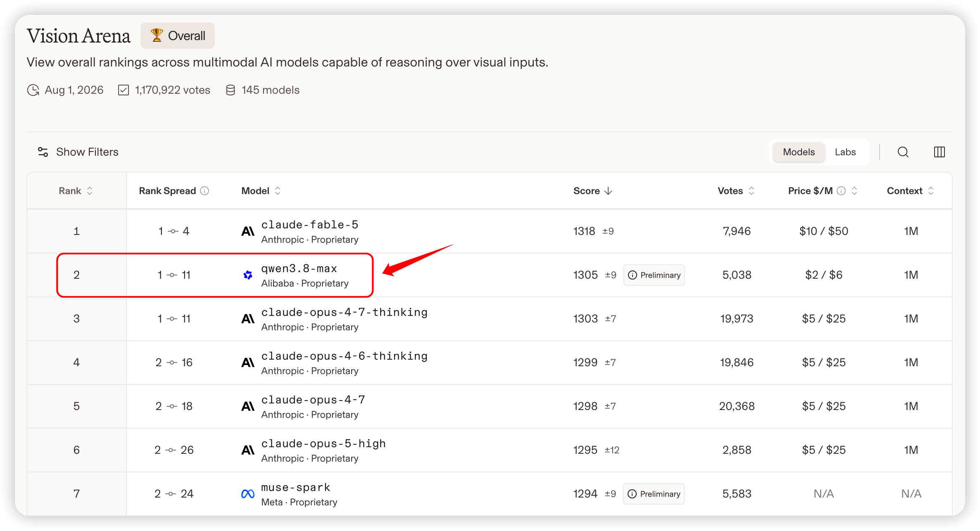
Task: Click the 145 models text
Action: click(x=271, y=90)
